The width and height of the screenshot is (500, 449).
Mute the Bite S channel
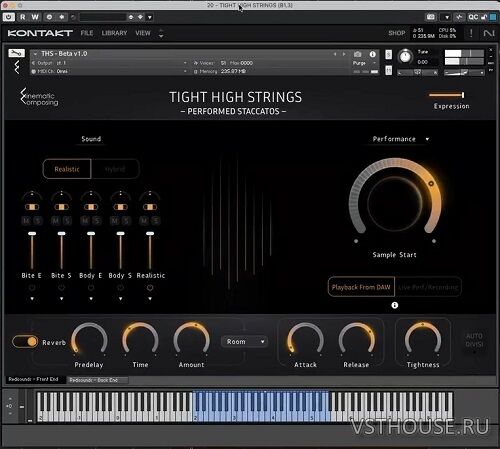point(55,221)
